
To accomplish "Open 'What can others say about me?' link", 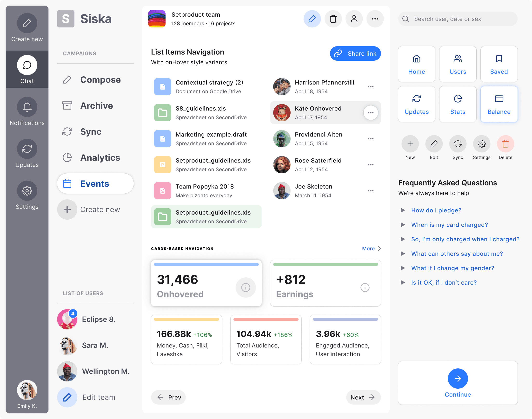I will (x=457, y=254).
